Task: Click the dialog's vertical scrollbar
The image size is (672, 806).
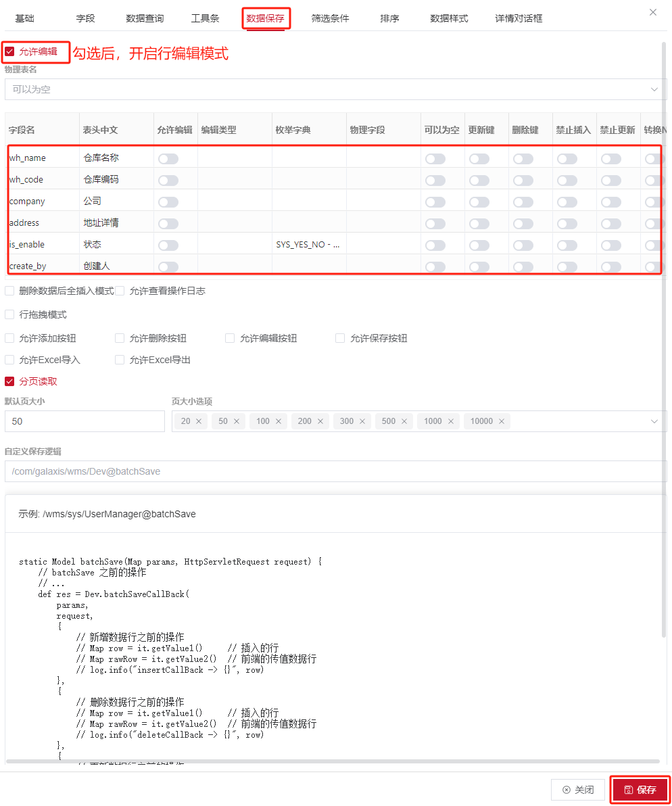Action: 664,339
